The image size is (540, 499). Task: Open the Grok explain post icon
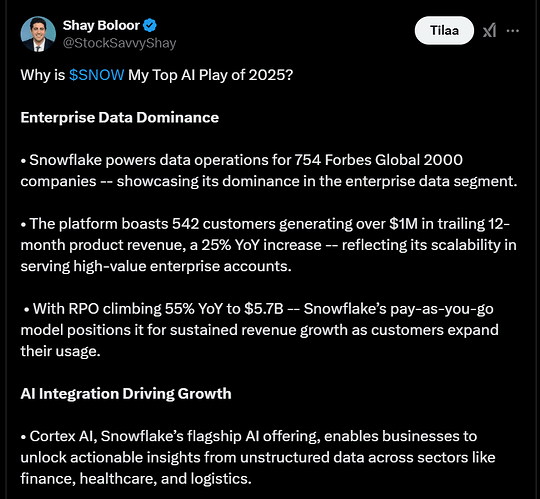tap(489, 31)
